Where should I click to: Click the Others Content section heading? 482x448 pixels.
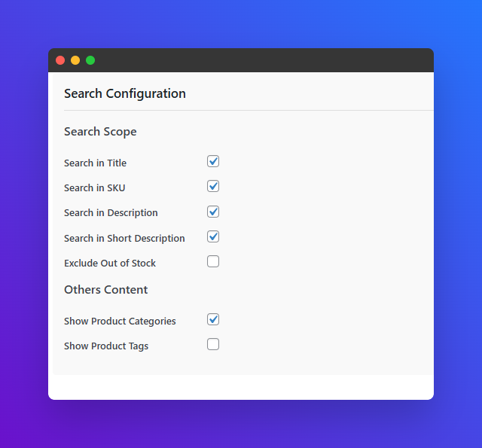[x=105, y=290]
